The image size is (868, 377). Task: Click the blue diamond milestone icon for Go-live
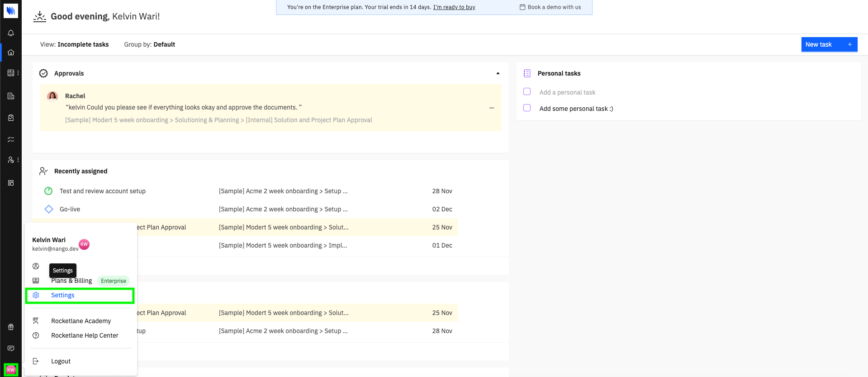49,209
